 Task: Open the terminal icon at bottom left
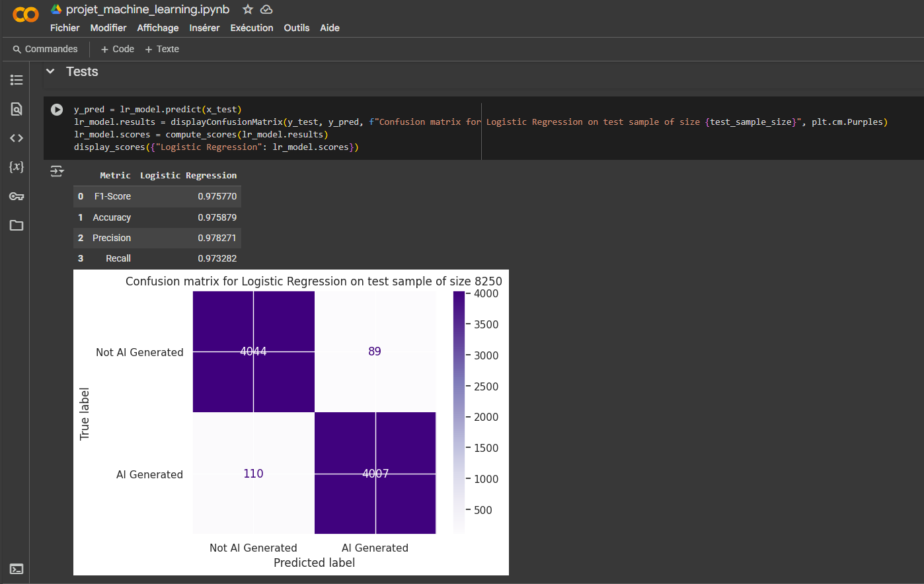coord(17,569)
